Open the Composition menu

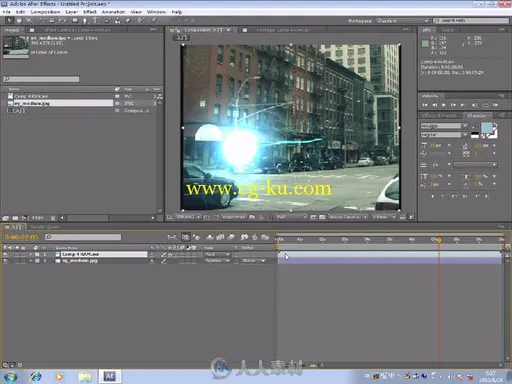tap(45, 12)
